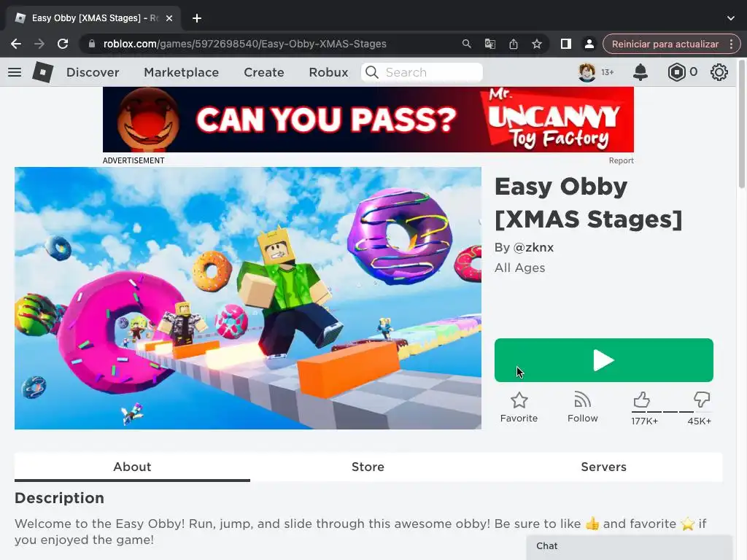Open the notifications bell

tap(640, 72)
